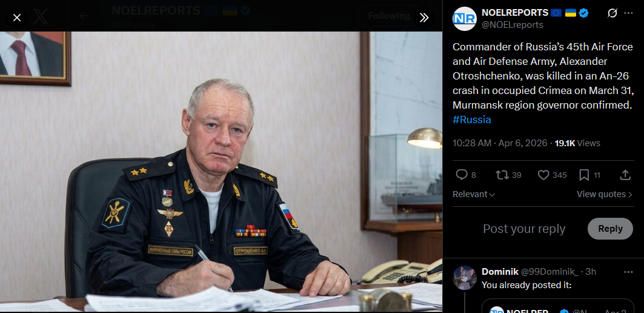Open the Grok slashed-circle icon
The width and height of the screenshot is (644, 313).
pyautogui.click(x=612, y=13)
